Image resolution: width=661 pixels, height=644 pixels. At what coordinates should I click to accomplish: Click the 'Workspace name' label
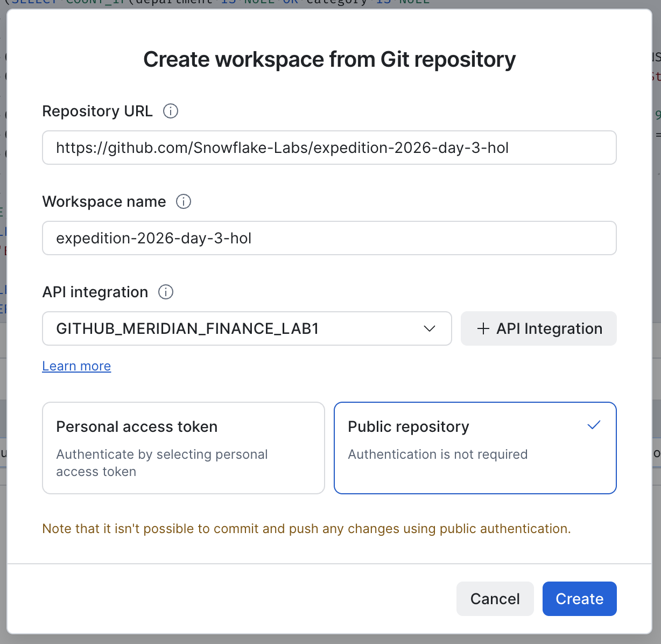point(104,201)
